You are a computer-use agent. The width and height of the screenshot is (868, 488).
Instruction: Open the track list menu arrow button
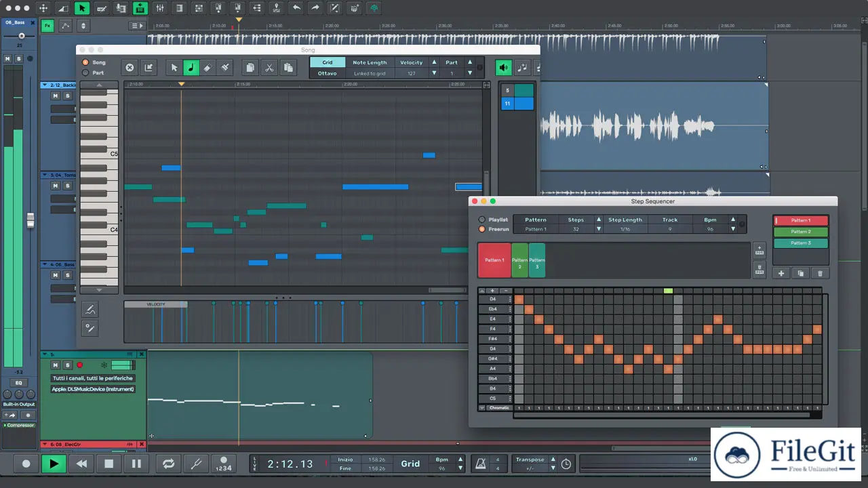(x=137, y=26)
